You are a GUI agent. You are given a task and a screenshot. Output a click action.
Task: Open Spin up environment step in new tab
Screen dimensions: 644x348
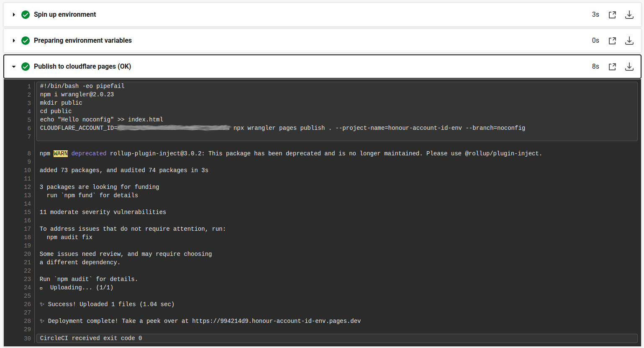coord(612,14)
